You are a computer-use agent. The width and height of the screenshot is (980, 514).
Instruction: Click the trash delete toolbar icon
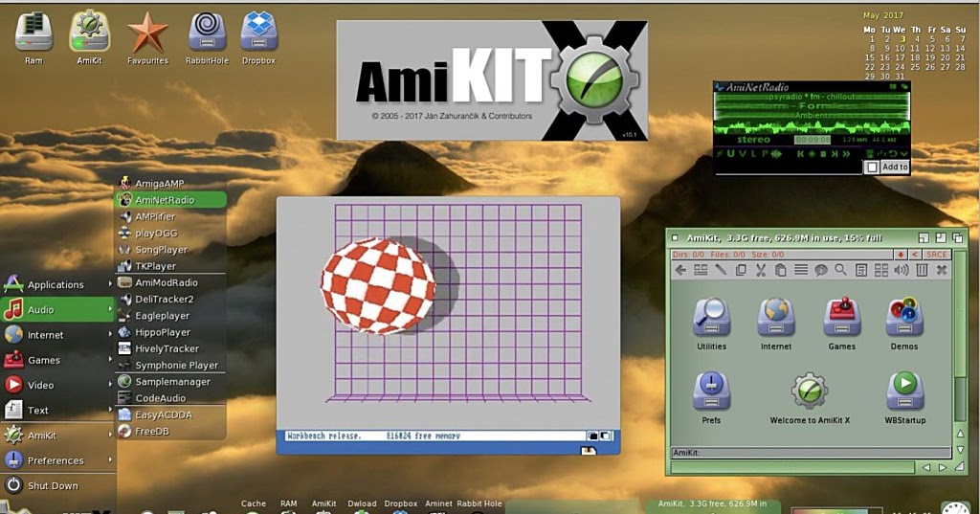coord(922,270)
